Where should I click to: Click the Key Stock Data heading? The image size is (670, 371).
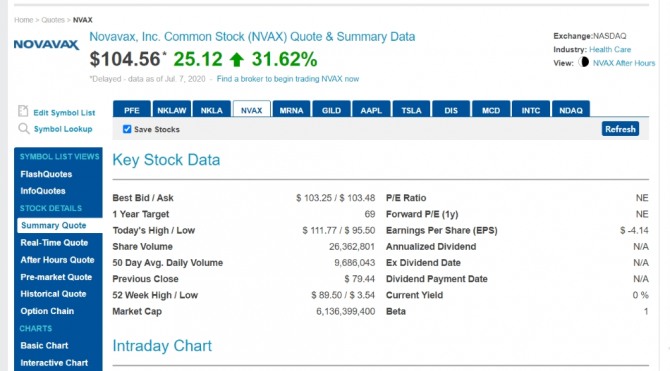coord(166,160)
